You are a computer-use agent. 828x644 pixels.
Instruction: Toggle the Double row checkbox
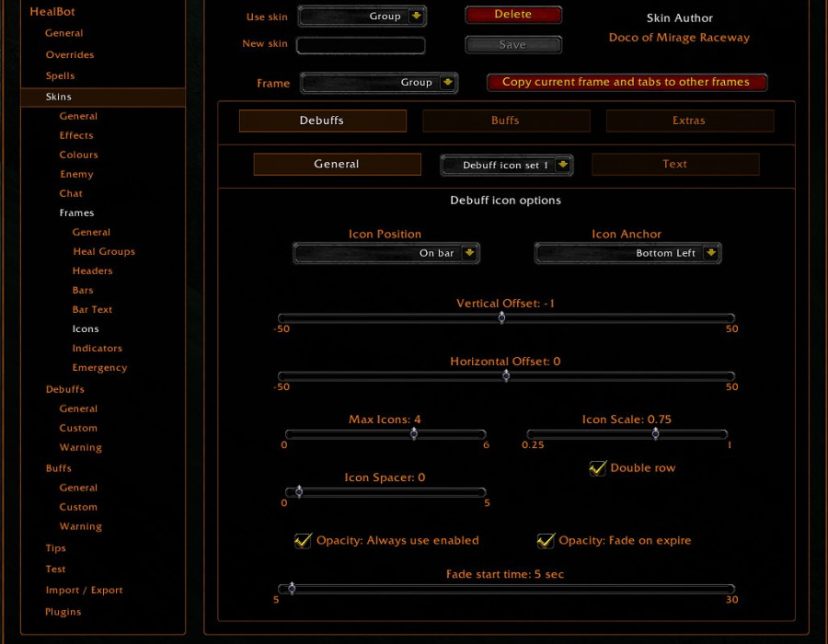coord(598,467)
